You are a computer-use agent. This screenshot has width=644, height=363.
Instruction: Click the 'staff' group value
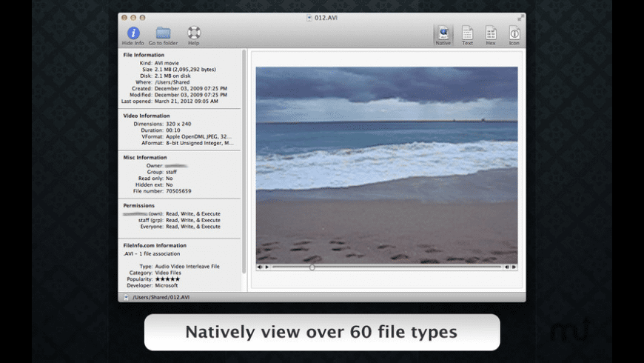pyautogui.click(x=171, y=173)
